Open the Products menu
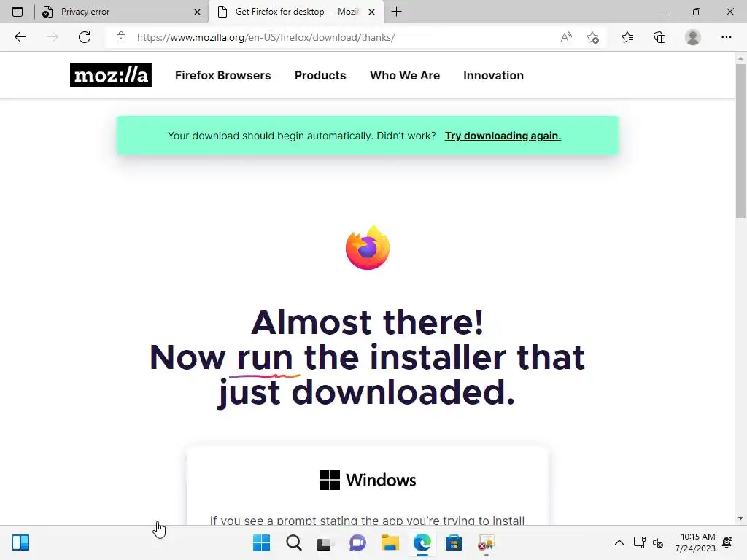Viewport: 747px width, 560px height. click(320, 75)
